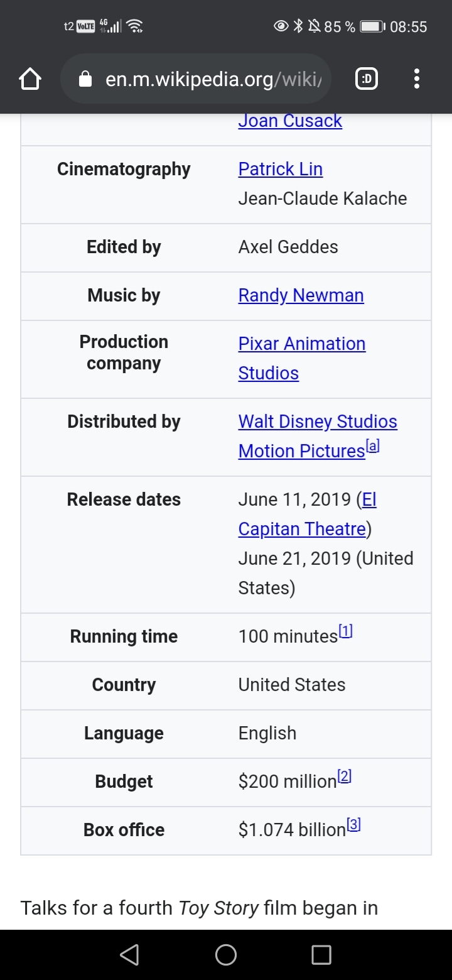
Task: Tap the en.m.wikipedia.org address bar
Action: [213, 79]
